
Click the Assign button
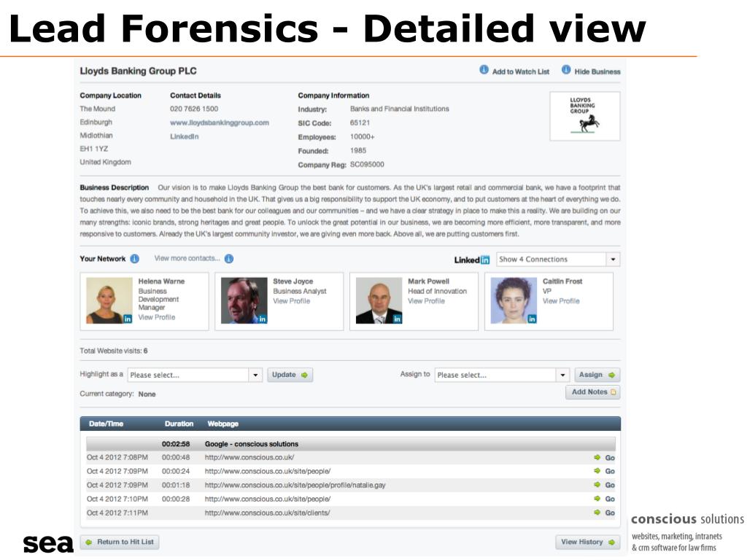597,375
